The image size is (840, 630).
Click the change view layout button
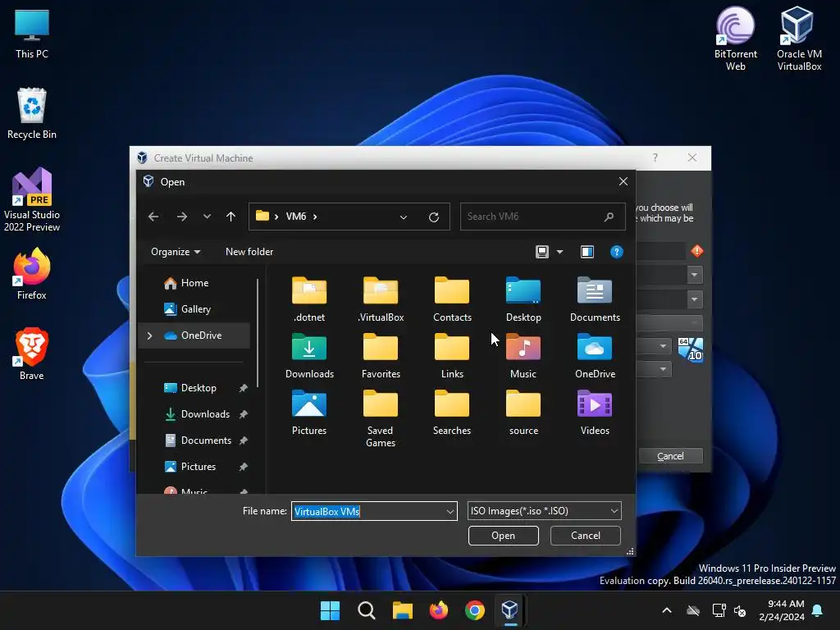(x=542, y=252)
